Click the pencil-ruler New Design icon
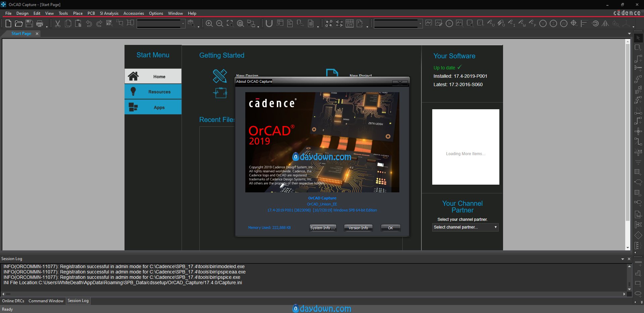This screenshot has height=313, width=644. tap(220, 76)
